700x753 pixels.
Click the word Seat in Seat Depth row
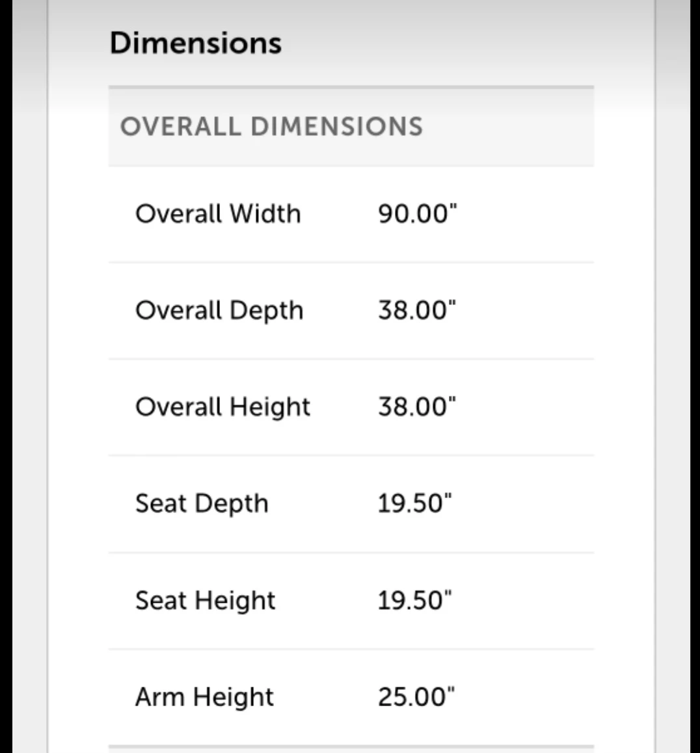(161, 503)
